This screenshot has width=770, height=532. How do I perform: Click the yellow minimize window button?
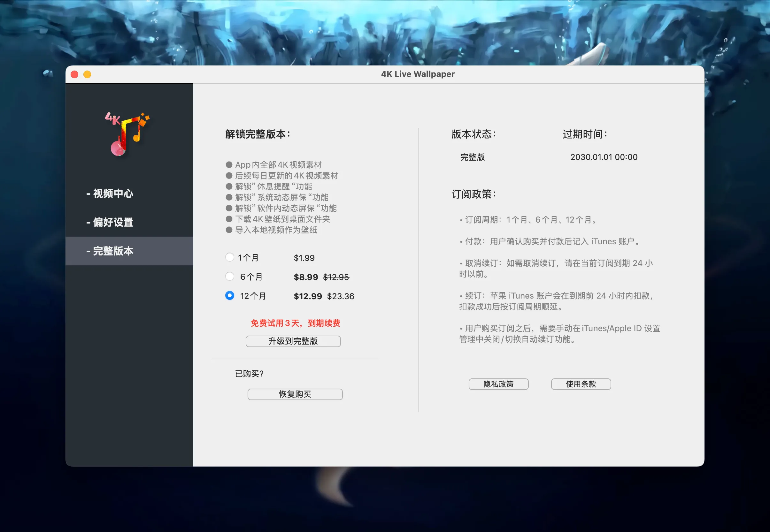point(87,74)
